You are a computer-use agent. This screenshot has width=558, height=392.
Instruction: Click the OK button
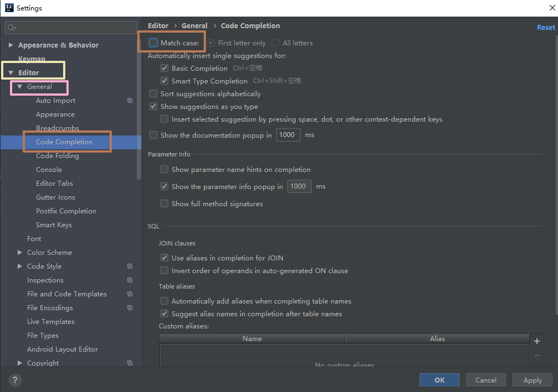coord(440,380)
